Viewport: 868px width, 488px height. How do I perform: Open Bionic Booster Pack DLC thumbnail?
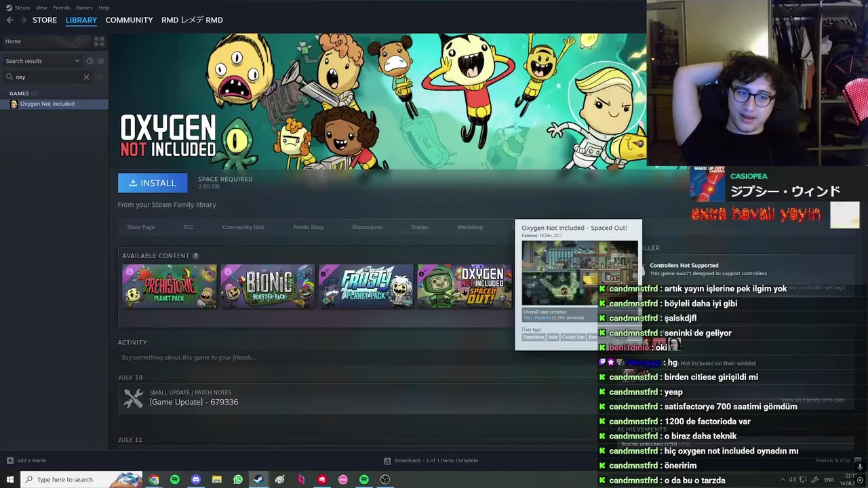pyautogui.click(x=268, y=286)
